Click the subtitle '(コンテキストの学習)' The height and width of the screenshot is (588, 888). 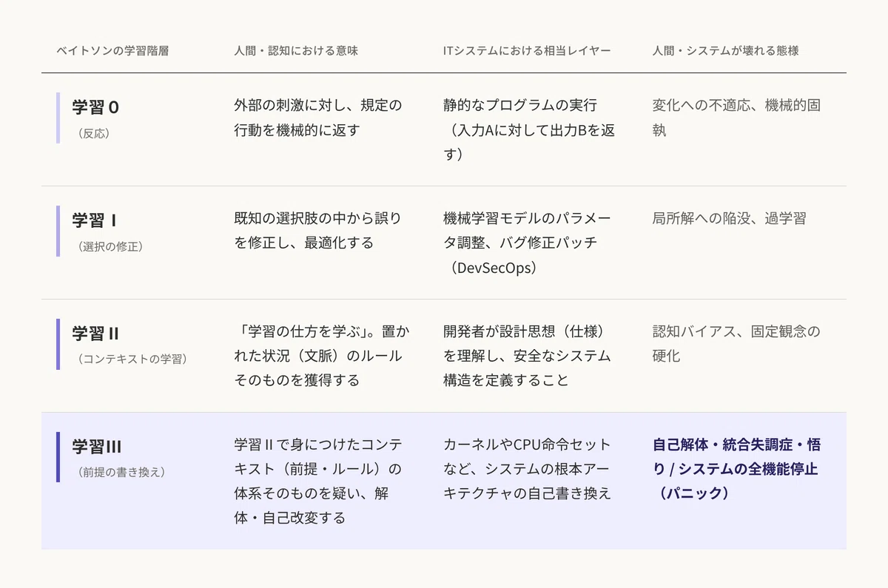click(132, 360)
